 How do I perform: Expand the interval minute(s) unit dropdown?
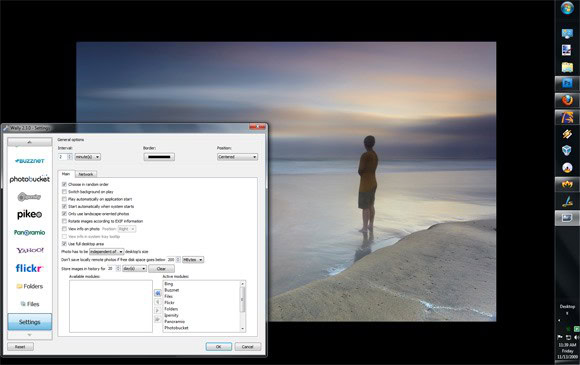point(88,157)
